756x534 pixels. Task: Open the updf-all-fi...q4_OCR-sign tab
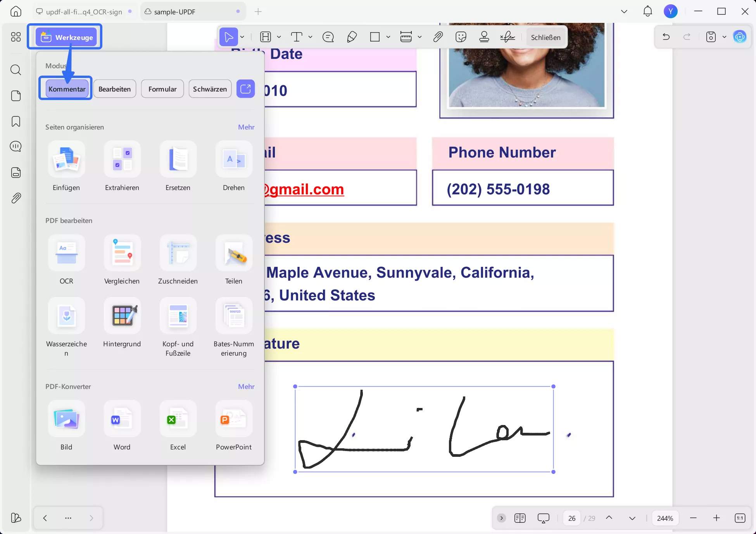(84, 12)
